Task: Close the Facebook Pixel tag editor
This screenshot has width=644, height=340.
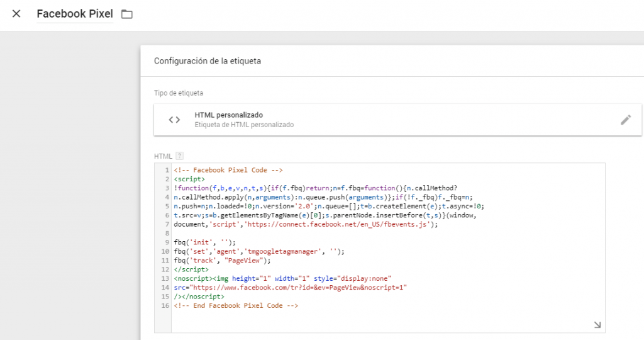Action: click(x=16, y=14)
